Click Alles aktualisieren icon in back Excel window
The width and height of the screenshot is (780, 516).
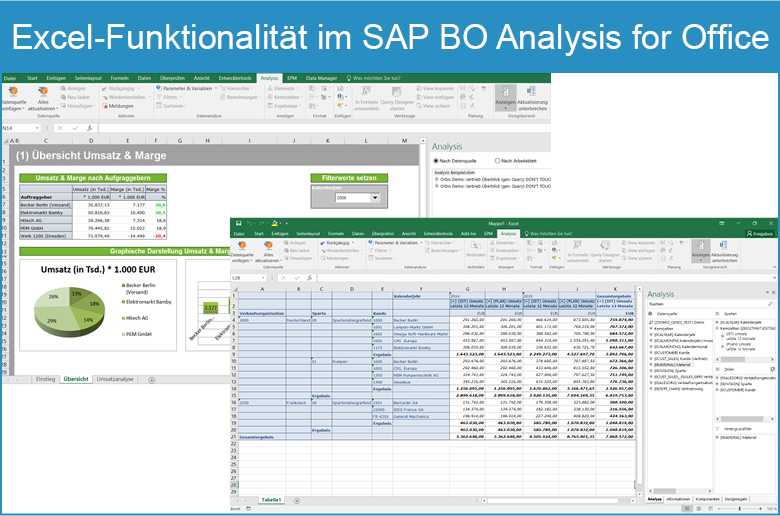(x=43, y=91)
